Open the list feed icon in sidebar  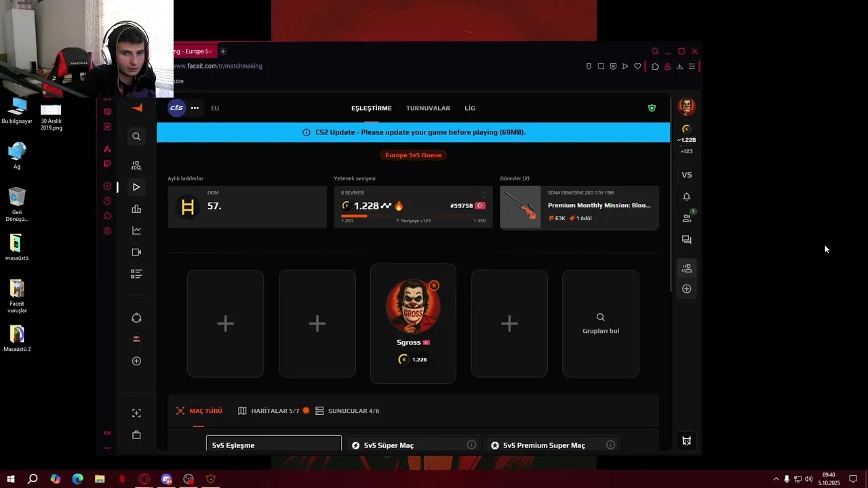[136, 274]
